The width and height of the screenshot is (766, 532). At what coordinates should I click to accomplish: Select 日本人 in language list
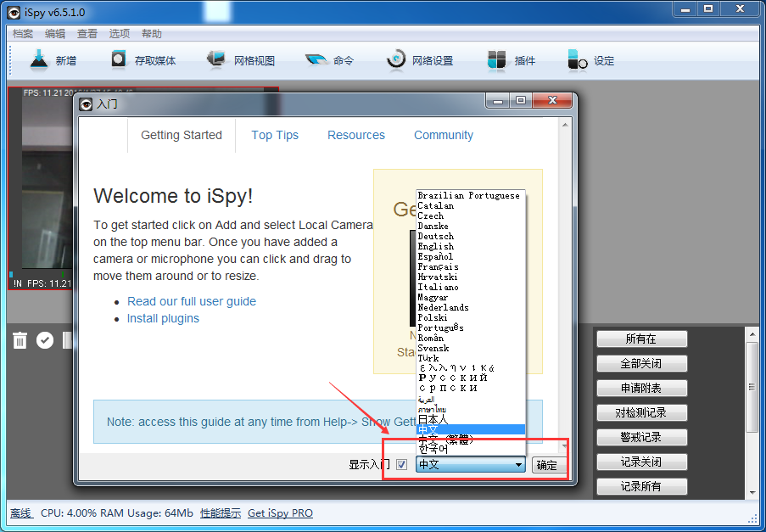click(471, 420)
